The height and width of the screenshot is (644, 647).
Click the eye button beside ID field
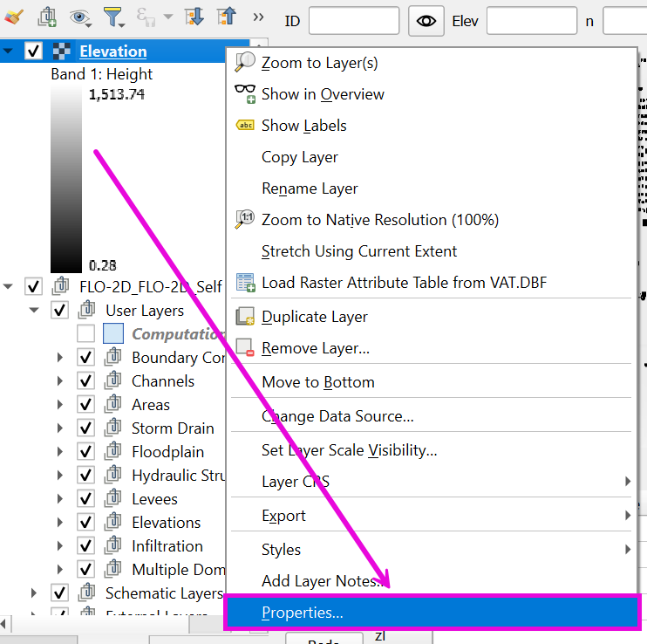pos(426,20)
